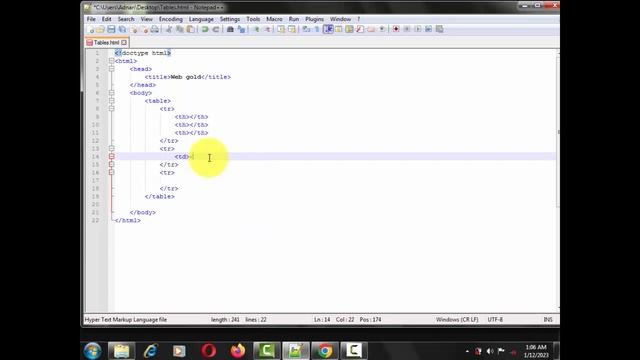
Task: Collapse the head fold on line 3
Action: click(111, 69)
